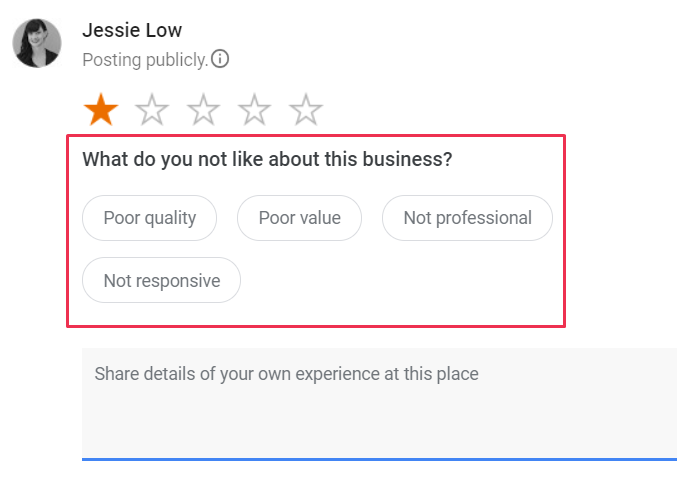Click the blue underline of the review field
Image resolution: width=696 pixels, height=477 pixels.
tap(379, 458)
